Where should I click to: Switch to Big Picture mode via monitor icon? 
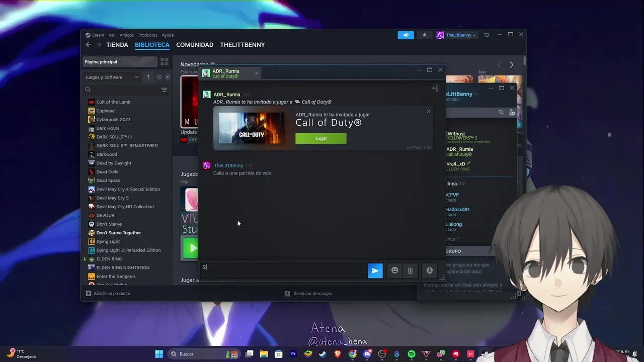click(487, 35)
